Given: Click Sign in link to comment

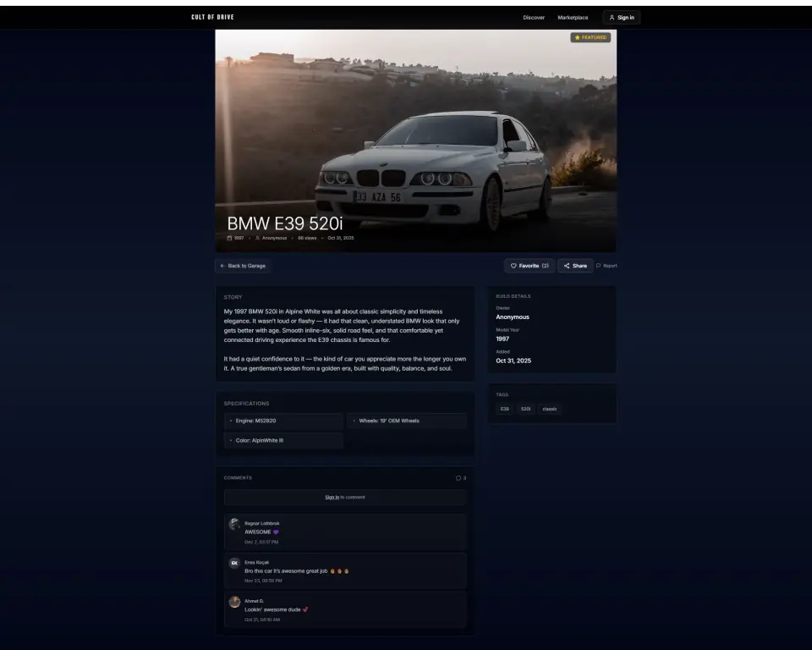Looking at the screenshot, I should [332, 497].
